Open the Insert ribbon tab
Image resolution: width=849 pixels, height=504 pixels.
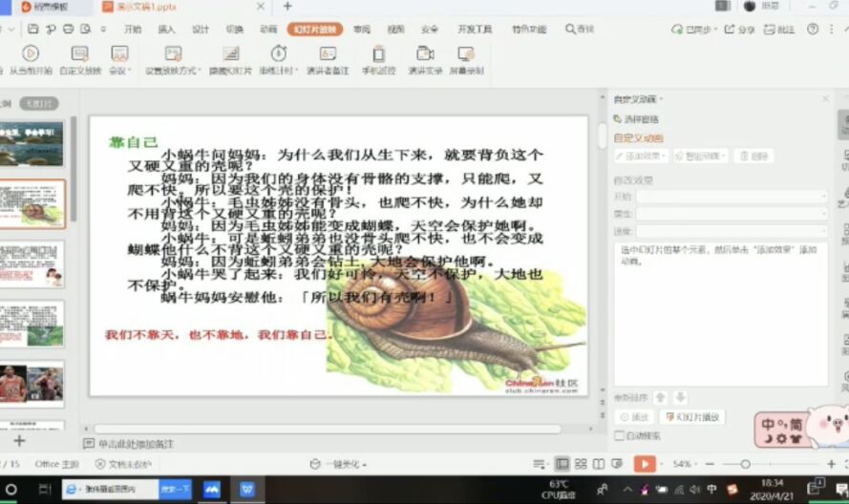(166, 30)
